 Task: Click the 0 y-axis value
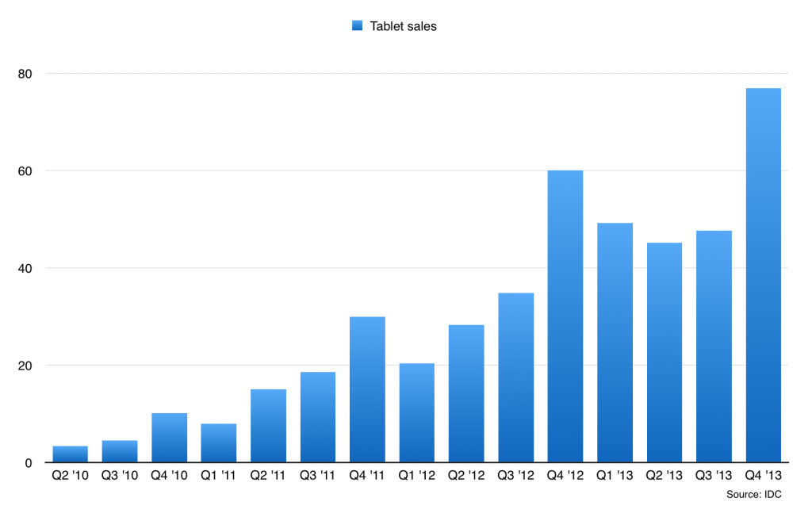[x=29, y=463]
